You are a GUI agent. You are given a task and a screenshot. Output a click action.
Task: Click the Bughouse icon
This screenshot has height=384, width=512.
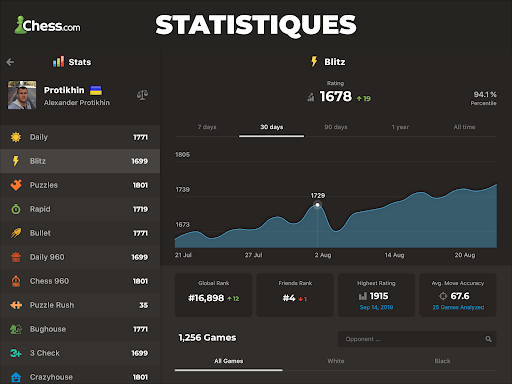(16, 329)
